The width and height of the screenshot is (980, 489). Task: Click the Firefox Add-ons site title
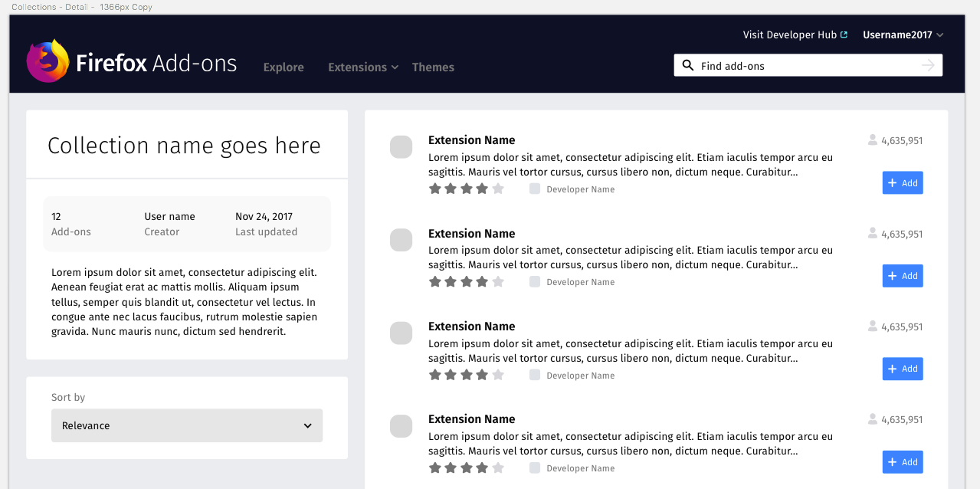pyautogui.click(x=156, y=63)
